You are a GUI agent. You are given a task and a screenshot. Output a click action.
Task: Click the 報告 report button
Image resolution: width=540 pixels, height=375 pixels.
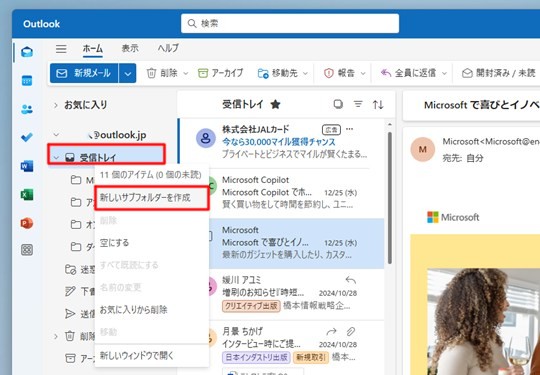(340, 73)
